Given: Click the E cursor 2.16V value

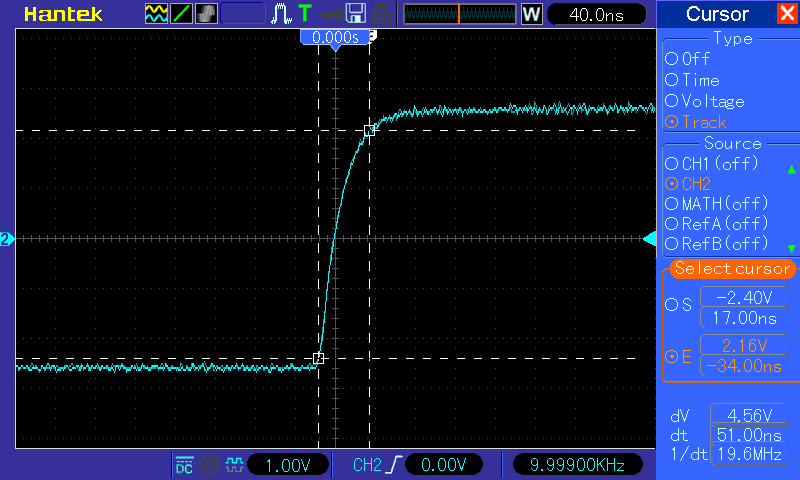Looking at the screenshot, I should [744, 345].
